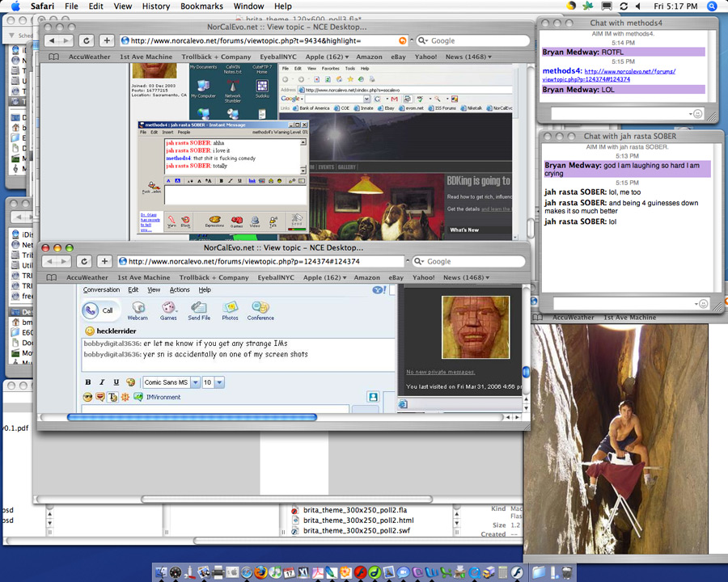Expand the News (1468) bookmarks in the front Safari window
The width and height of the screenshot is (728, 582).
click(466, 277)
